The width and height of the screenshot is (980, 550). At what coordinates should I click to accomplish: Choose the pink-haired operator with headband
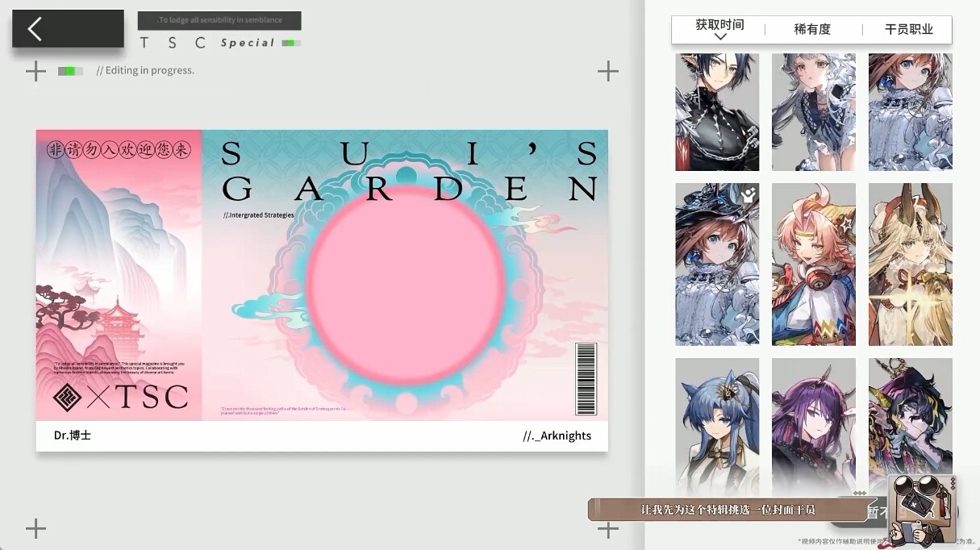click(x=813, y=265)
